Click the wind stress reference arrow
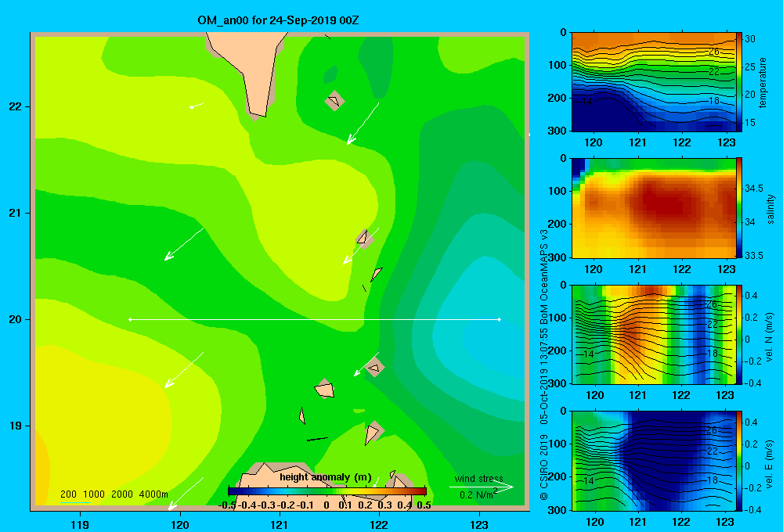 pos(482,487)
